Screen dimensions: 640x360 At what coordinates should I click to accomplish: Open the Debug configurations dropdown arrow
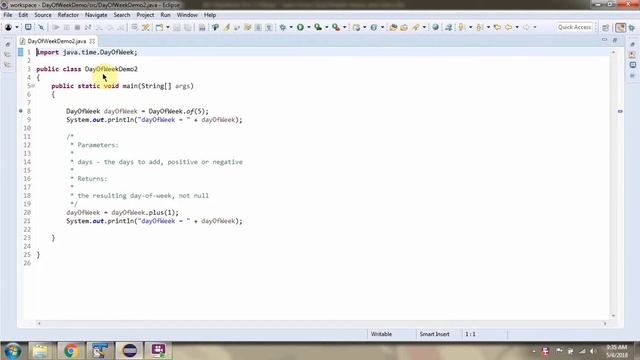291,27
